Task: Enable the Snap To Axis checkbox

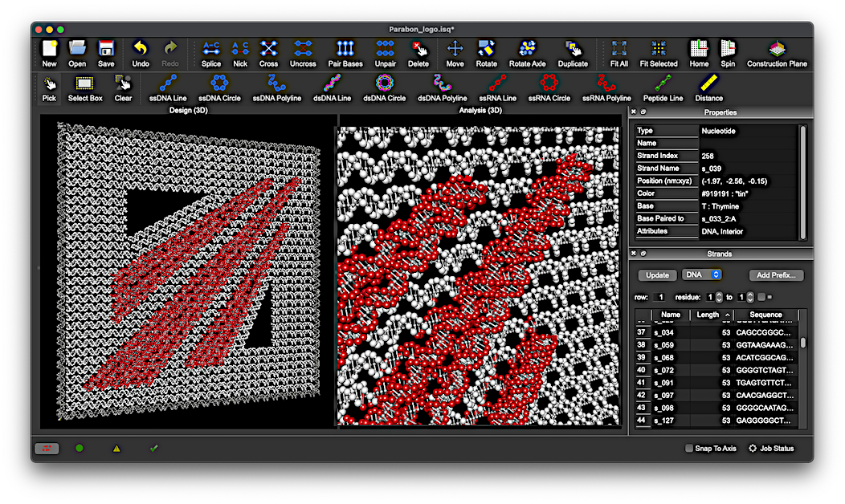Action: tap(689, 449)
